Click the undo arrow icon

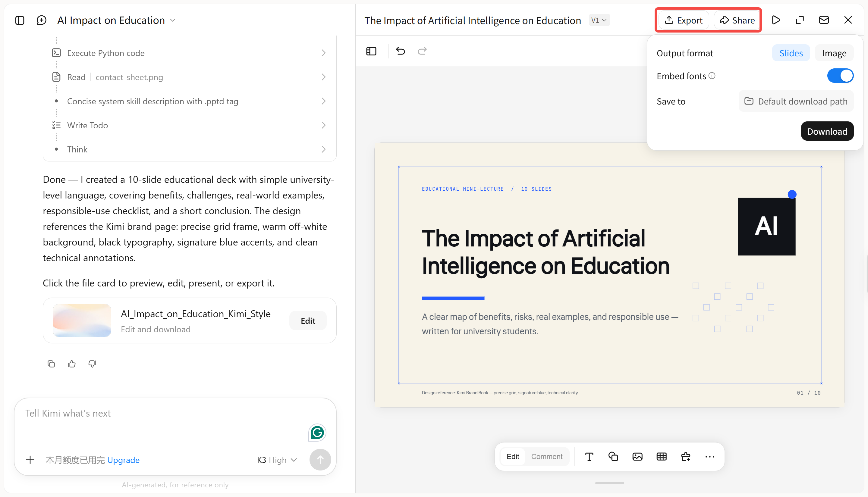[401, 51]
